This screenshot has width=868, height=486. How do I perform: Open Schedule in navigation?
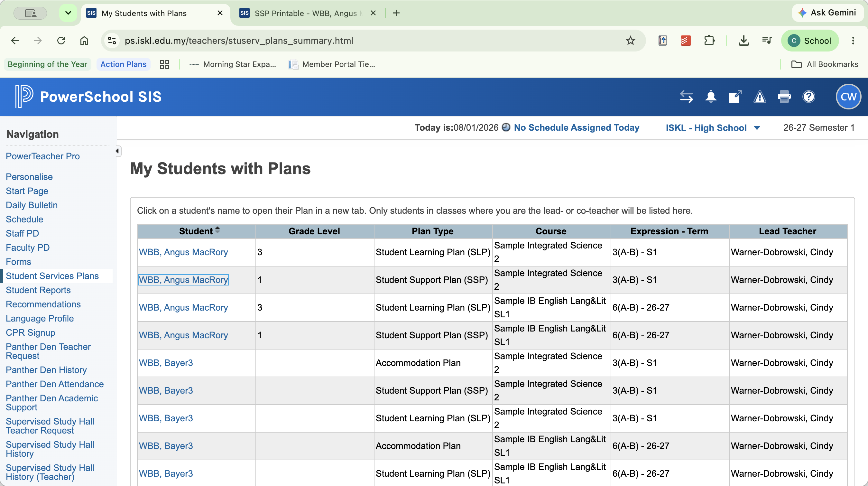pyautogui.click(x=24, y=219)
